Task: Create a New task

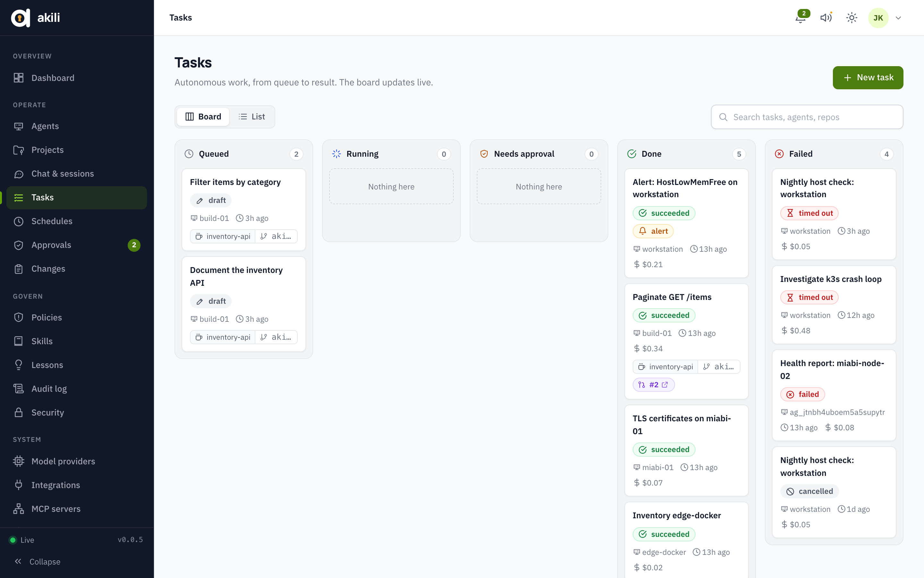Action: coord(868,78)
